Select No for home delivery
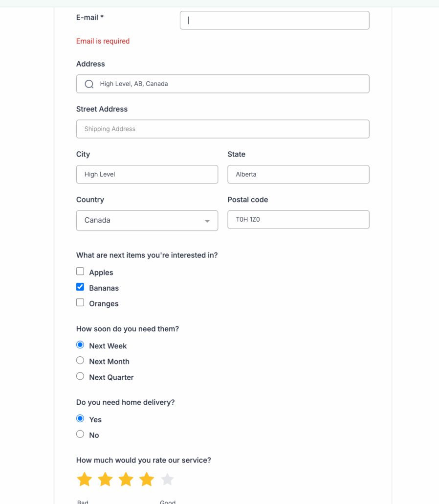Image resolution: width=439 pixels, height=504 pixels. (x=80, y=434)
